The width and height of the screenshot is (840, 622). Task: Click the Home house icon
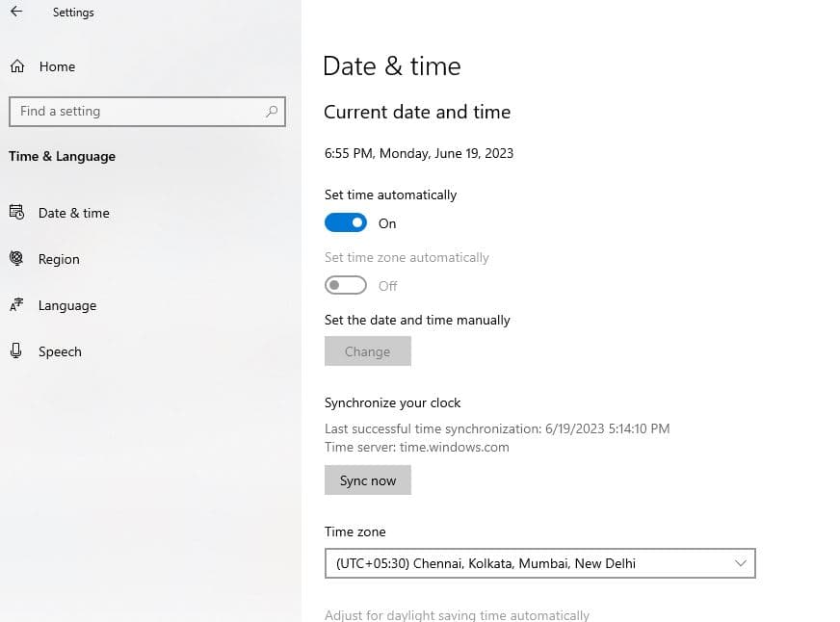(16, 66)
